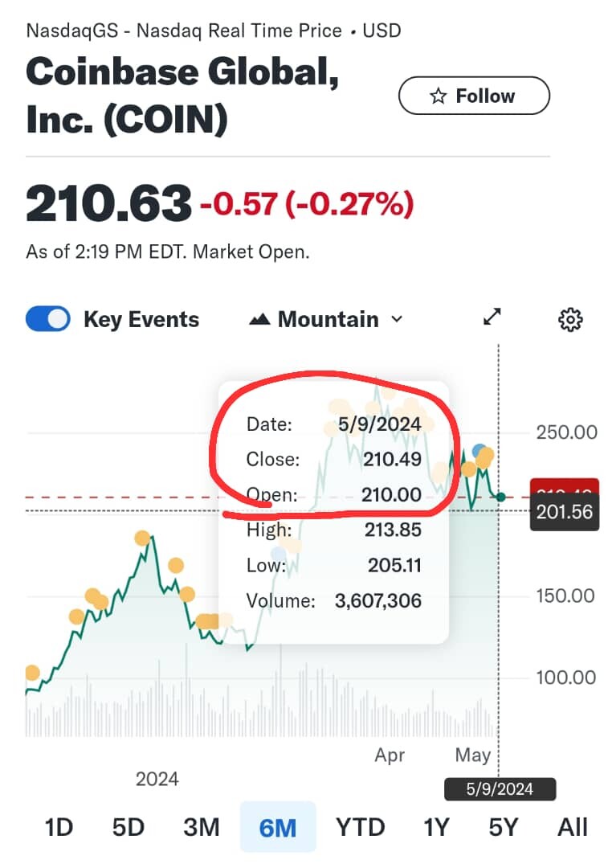Select the 1D time range

point(59,828)
